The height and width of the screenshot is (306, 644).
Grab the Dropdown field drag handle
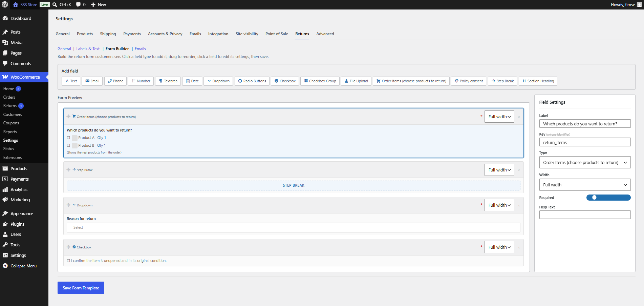[x=68, y=205]
